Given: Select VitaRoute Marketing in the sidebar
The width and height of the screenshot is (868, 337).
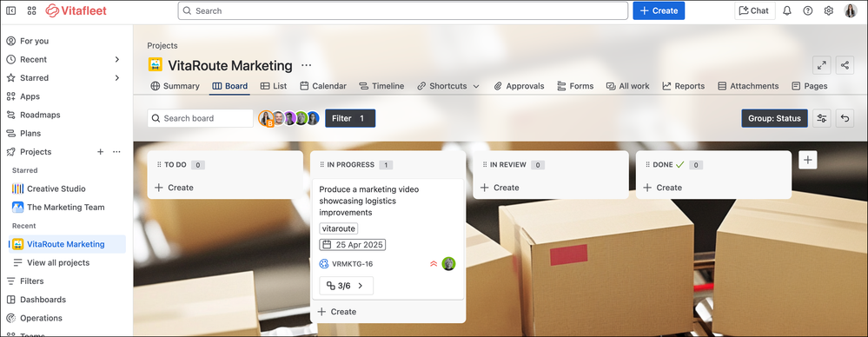Looking at the screenshot, I should [66, 244].
